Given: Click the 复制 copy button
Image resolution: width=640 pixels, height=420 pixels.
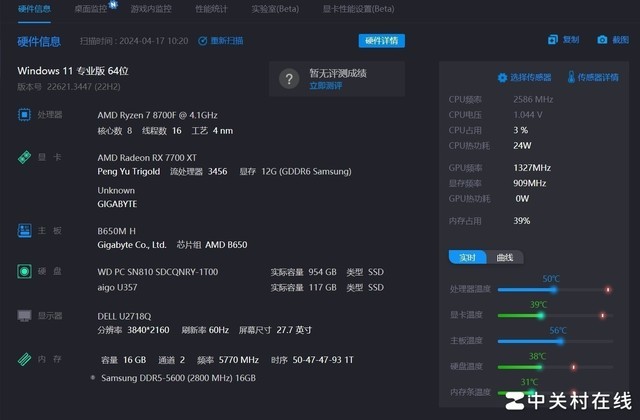Looking at the screenshot, I should (563, 40).
